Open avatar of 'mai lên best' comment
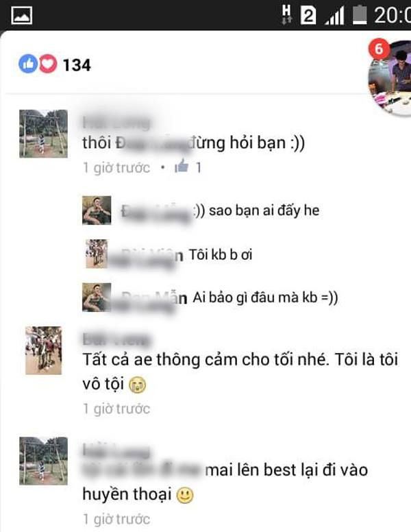 tap(43, 461)
